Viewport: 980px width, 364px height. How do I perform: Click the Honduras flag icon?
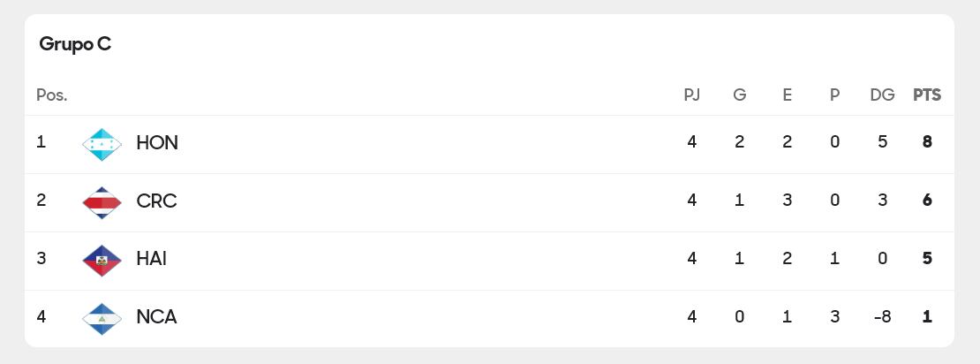click(102, 143)
